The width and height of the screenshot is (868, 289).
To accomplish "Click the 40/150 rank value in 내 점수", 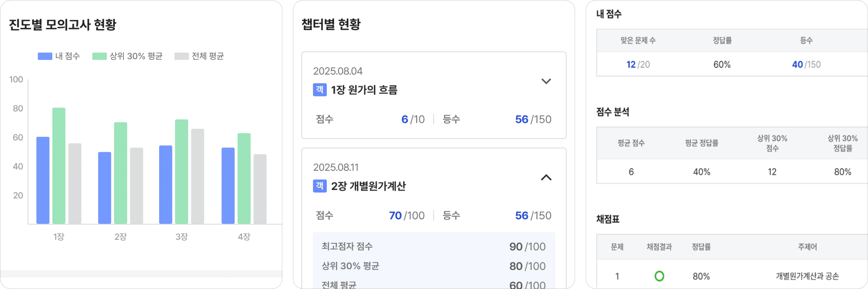I will coord(806,65).
